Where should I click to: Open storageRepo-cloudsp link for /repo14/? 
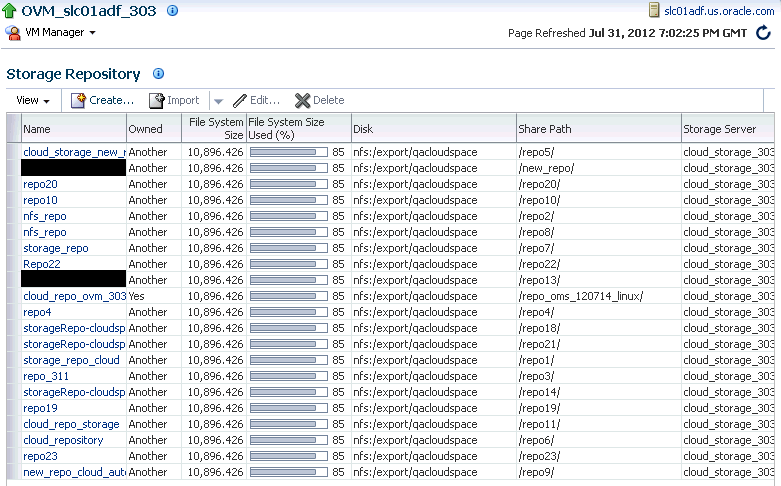coord(74,392)
